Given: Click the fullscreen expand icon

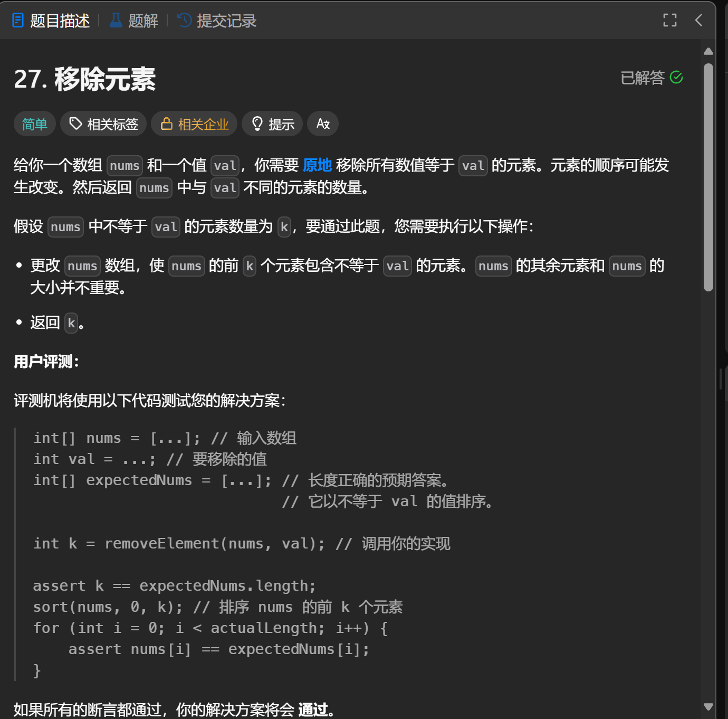Looking at the screenshot, I should click(670, 21).
